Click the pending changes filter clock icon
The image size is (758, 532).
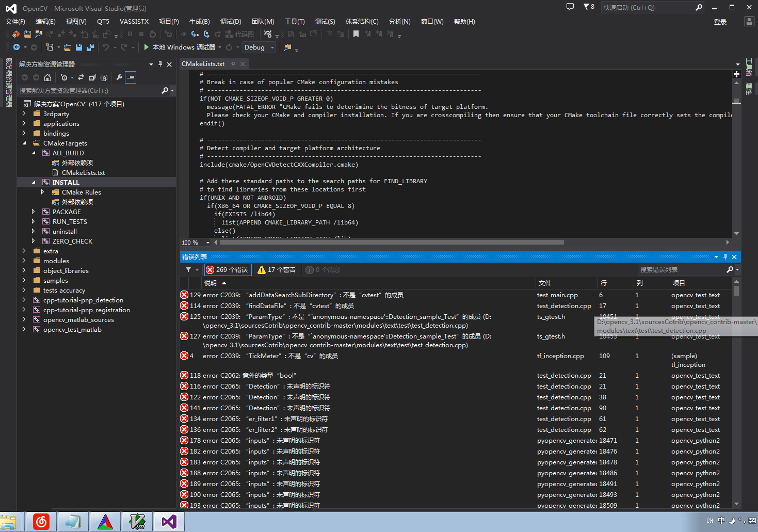(64, 77)
